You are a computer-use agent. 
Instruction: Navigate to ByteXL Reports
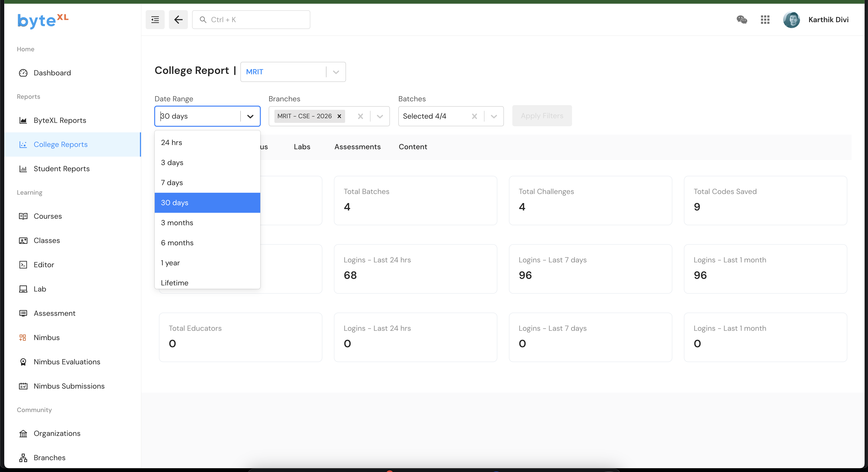(73, 120)
